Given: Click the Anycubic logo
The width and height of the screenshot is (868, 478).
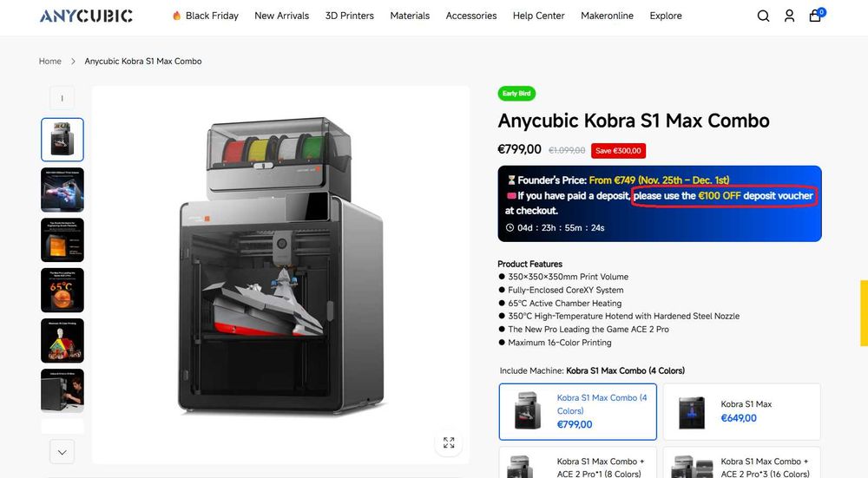Looking at the screenshot, I should [86, 16].
